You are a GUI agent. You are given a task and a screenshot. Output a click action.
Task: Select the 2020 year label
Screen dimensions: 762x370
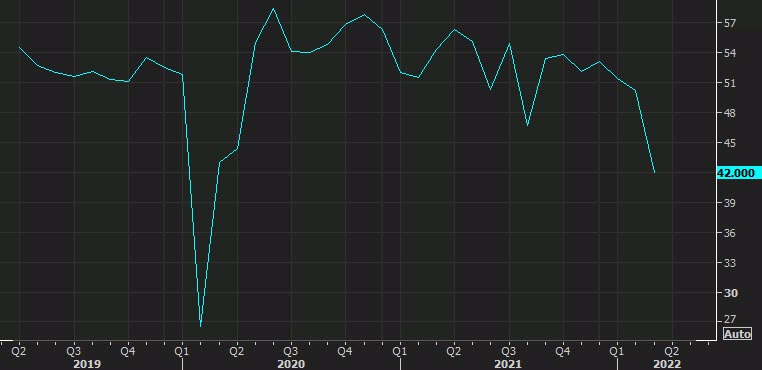tap(291, 364)
